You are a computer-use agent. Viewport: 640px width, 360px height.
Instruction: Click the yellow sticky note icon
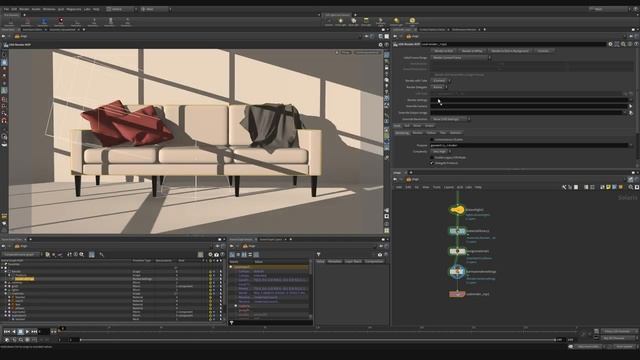pyautogui.click(x=608, y=187)
